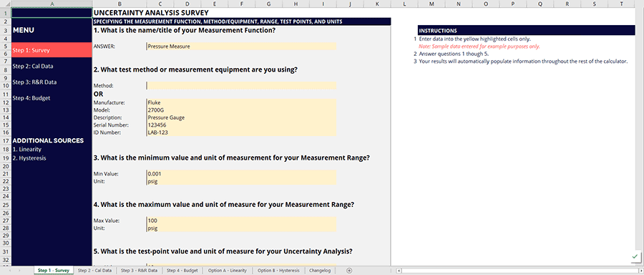Screen dimensions: 644x275
Task: Select row 1 header
Action: click(x=6, y=13)
